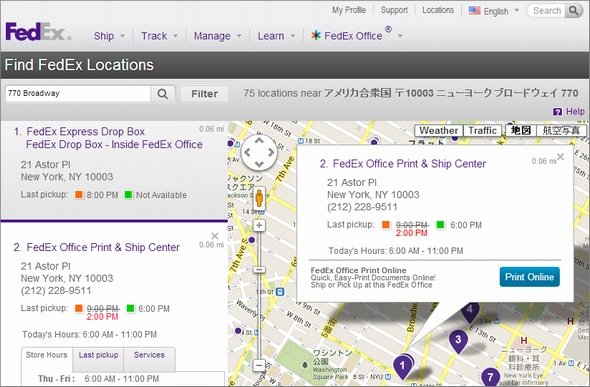This screenshot has height=387, width=590.
Task: Click the green Ground pickup square in popup
Action: (x=440, y=225)
